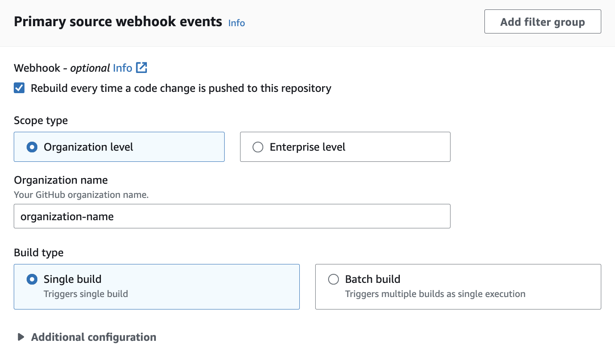Click the disclosure triangle beside Additional configuration
Screen dimensions: 615x364
pos(20,337)
